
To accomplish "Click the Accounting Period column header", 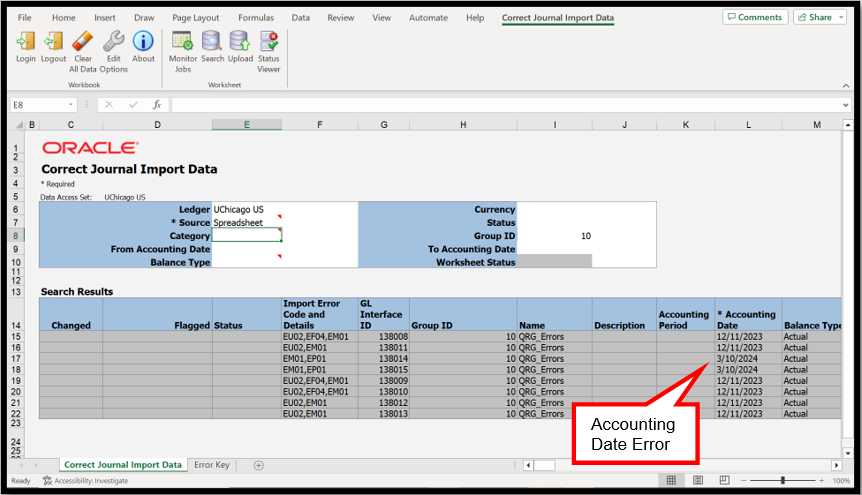I will click(686, 315).
